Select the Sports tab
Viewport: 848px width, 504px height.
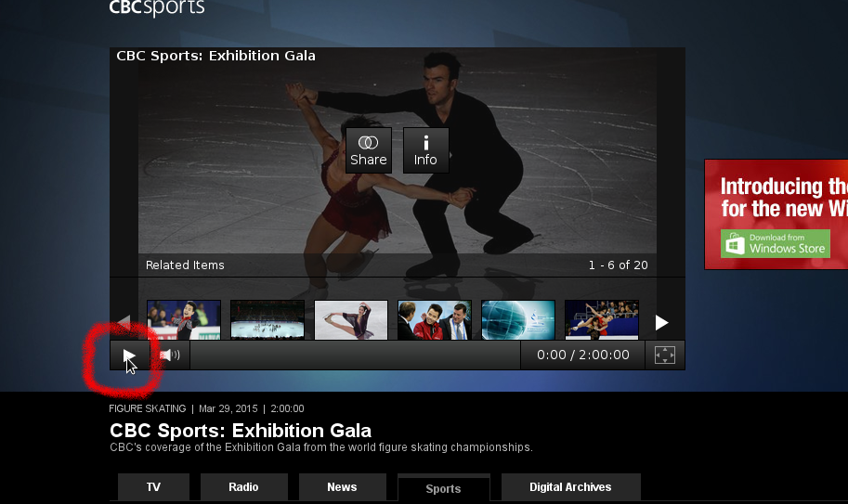(x=443, y=488)
